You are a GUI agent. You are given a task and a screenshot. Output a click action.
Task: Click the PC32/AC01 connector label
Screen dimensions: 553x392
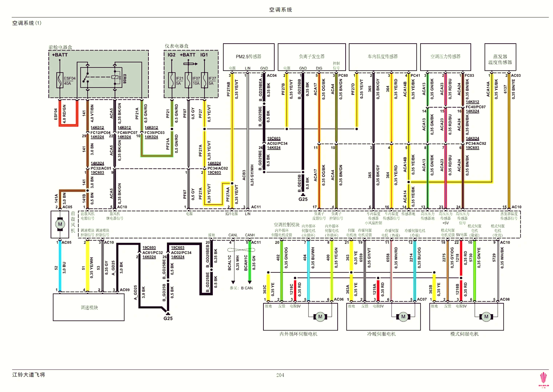pos(101,168)
